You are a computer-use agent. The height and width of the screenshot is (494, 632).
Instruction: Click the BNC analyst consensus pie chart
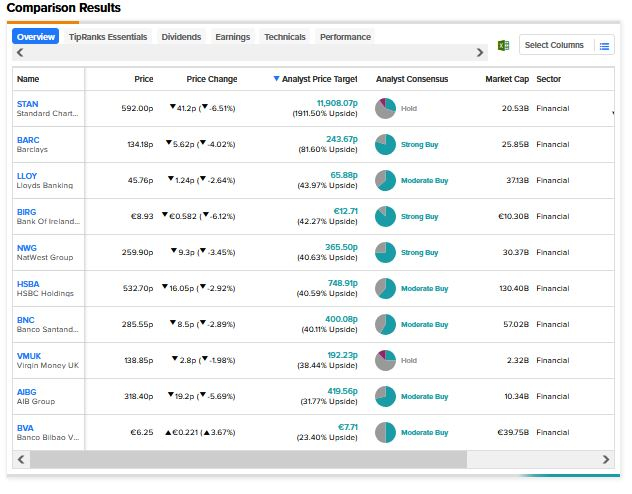pos(385,324)
